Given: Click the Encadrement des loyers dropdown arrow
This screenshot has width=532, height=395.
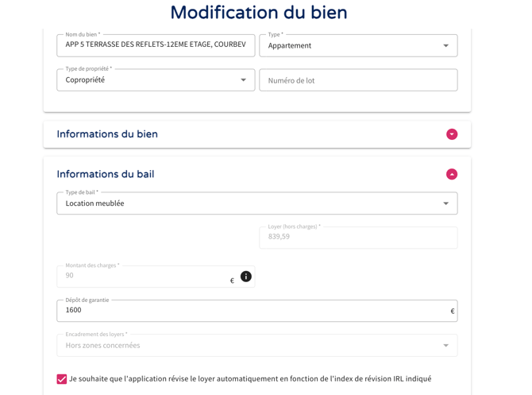Looking at the screenshot, I should click(445, 346).
